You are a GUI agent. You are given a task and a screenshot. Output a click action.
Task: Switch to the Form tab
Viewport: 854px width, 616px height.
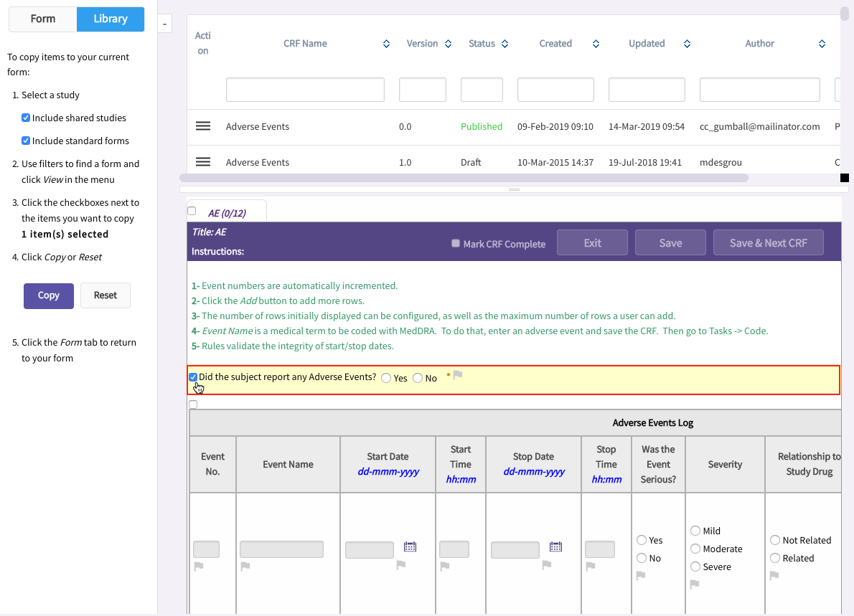pos(43,19)
